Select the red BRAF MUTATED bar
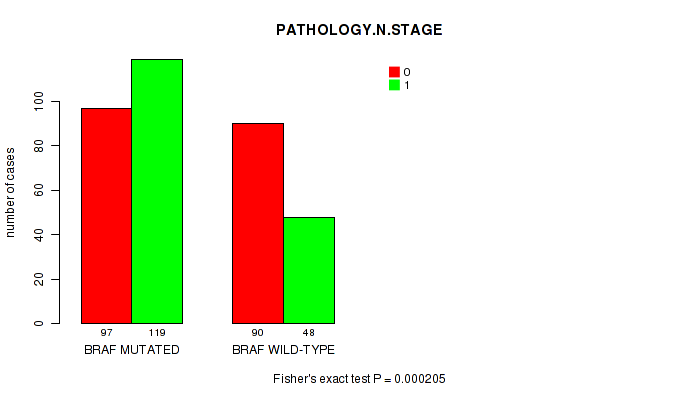 click(x=106, y=215)
